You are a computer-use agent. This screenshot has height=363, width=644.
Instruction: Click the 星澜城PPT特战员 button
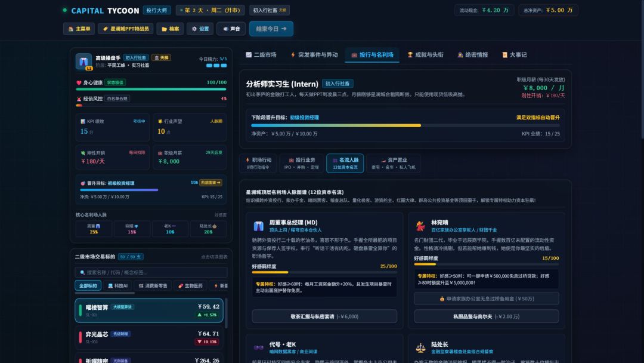(x=126, y=29)
